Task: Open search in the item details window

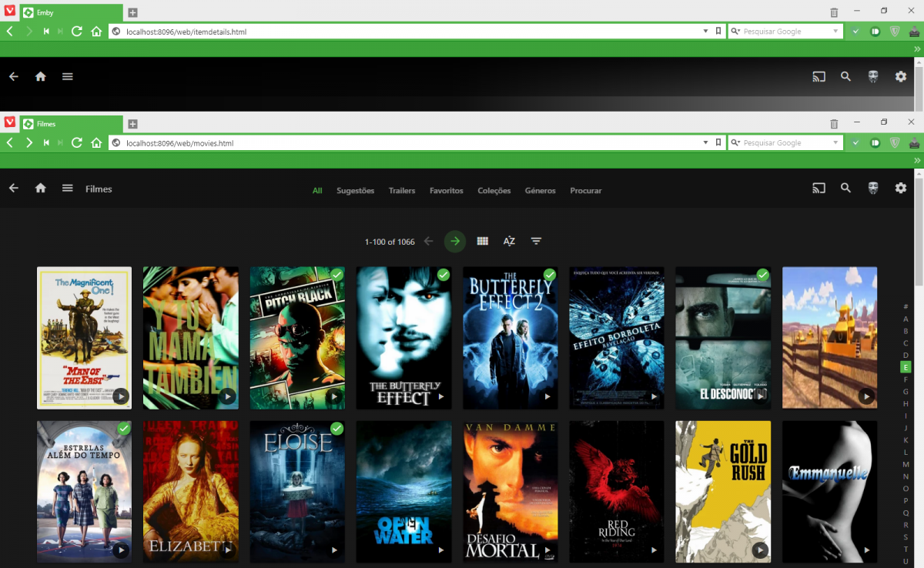Action: (845, 76)
